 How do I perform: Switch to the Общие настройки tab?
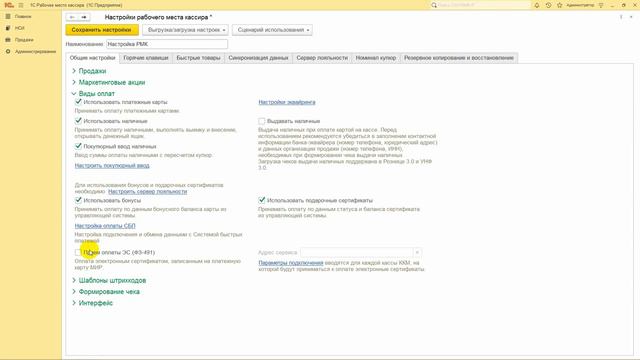click(92, 58)
